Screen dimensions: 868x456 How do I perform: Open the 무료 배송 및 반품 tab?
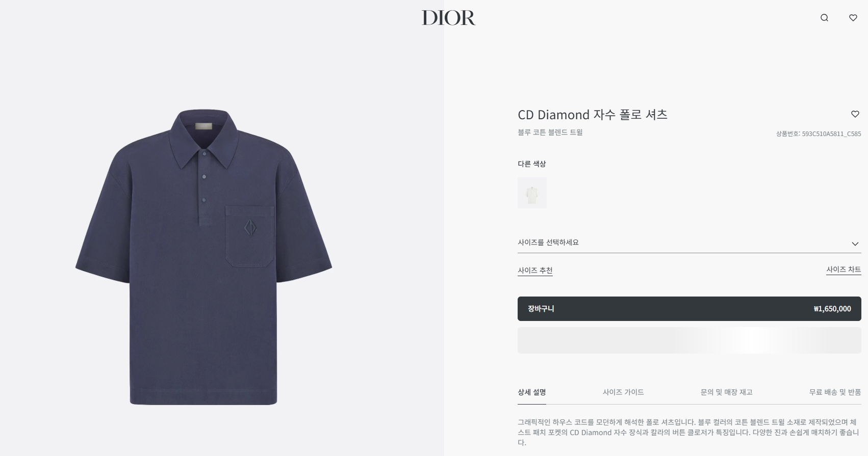pos(835,392)
